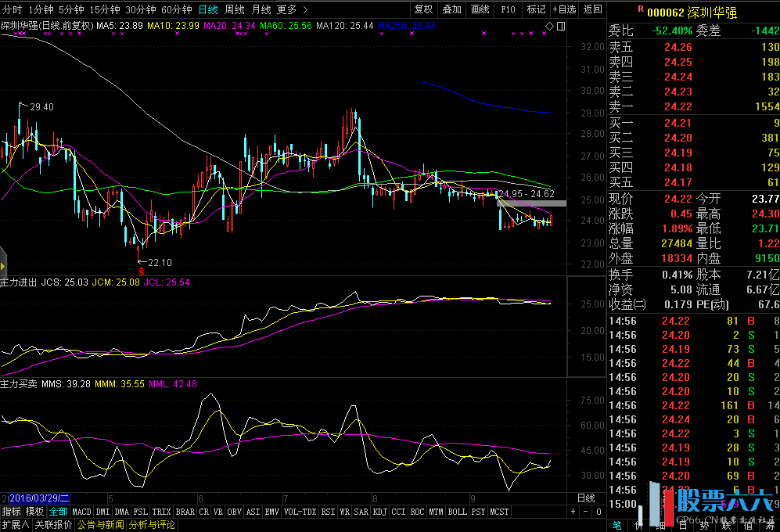Click the red S signal marker below 22.10

141,271
